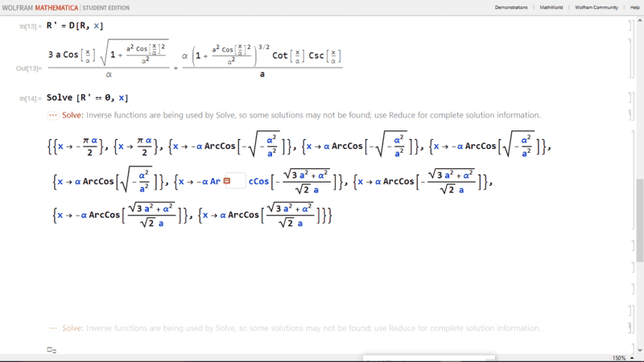The height and width of the screenshot is (362, 644).
Task: Click Cot[x/α] term in Out[13]
Action: [x=288, y=56]
